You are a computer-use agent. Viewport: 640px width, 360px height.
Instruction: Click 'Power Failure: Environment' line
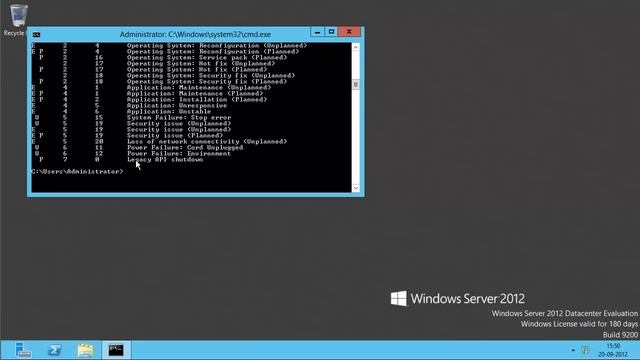point(179,153)
